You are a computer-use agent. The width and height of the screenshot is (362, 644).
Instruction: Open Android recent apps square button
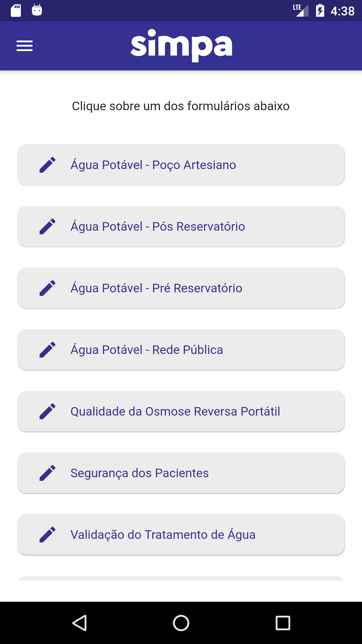[x=283, y=623]
